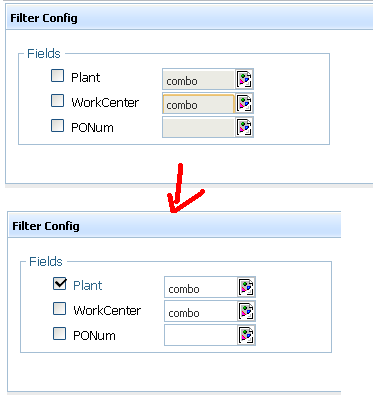Open the disabled Plant combo in top panel
This screenshot has width=373, height=395.
(x=199, y=79)
